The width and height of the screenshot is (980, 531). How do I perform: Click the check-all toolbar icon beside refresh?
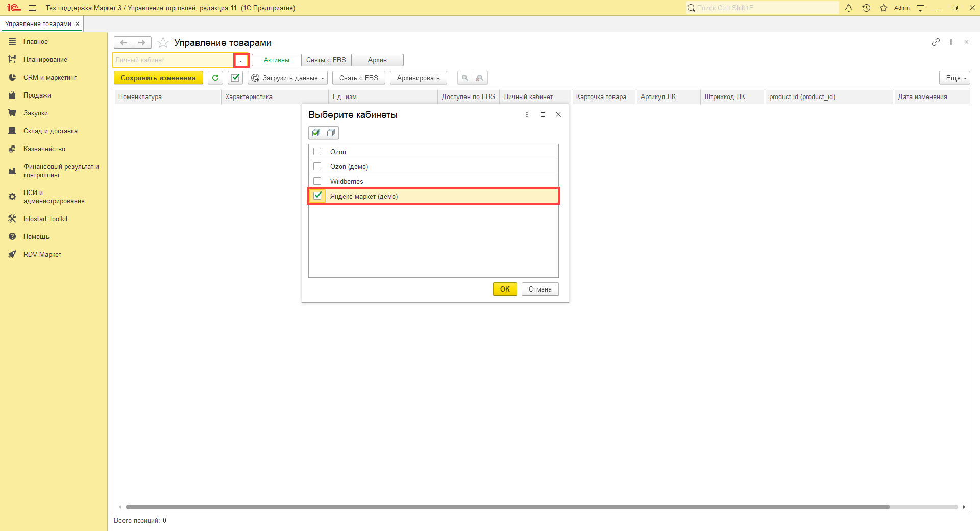coord(235,78)
